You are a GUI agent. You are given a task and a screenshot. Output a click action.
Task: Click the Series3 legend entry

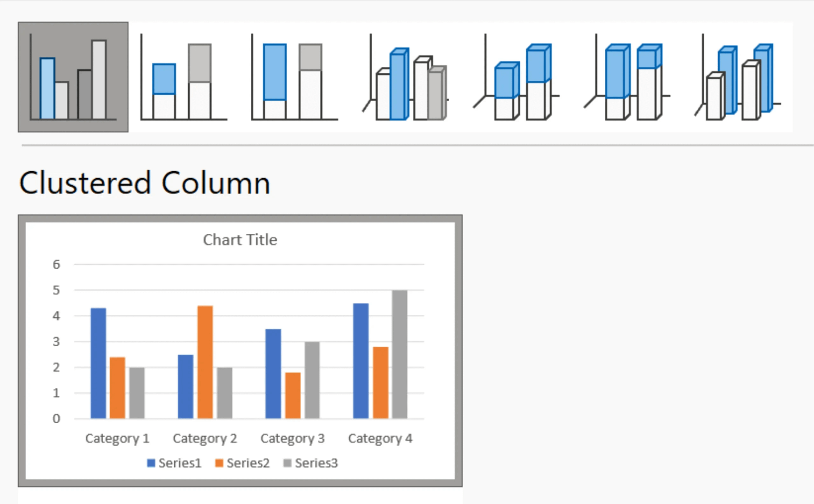click(x=316, y=463)
